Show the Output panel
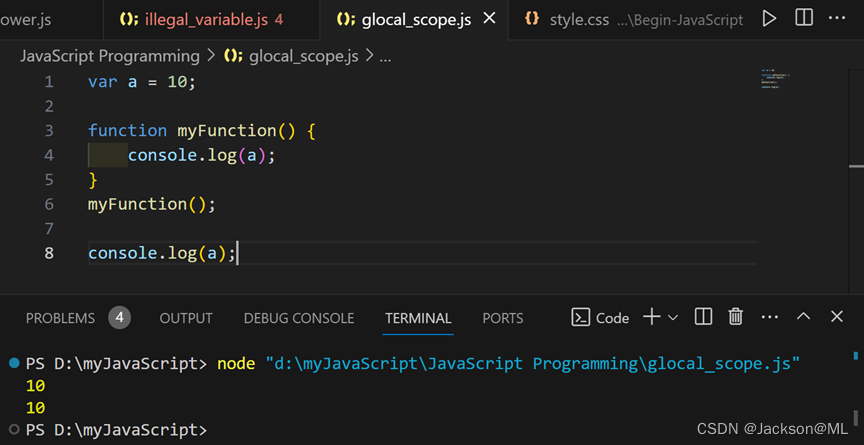 point(186,318)
